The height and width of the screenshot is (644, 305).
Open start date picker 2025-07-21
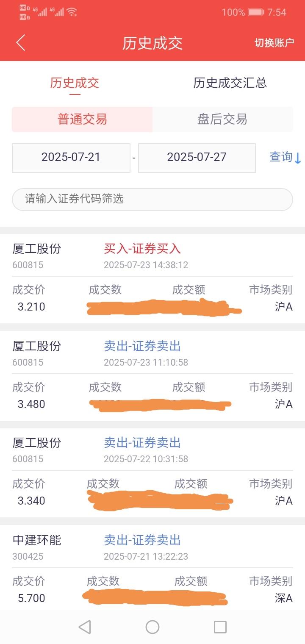coord(71,158)
